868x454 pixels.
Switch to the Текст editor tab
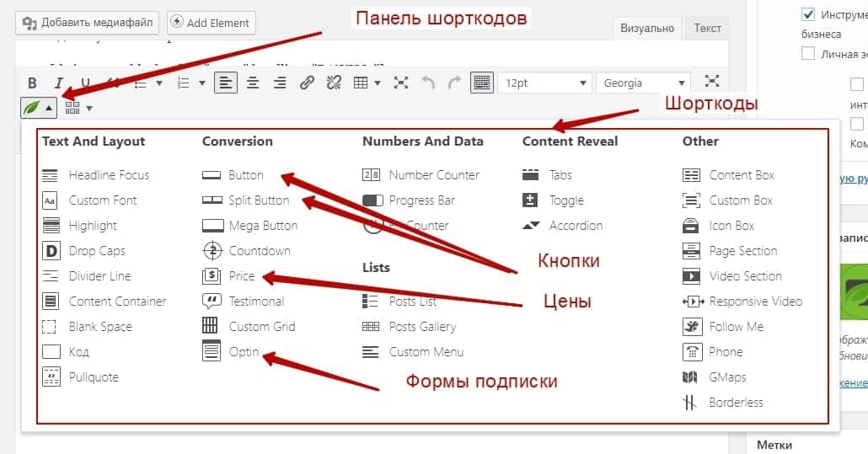(708, 28)
